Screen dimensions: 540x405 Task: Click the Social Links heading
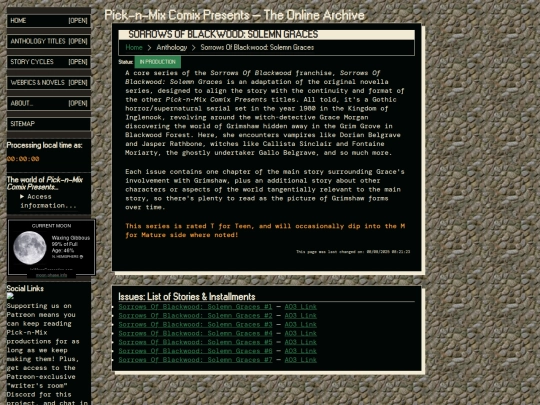(x=25, y=289)
